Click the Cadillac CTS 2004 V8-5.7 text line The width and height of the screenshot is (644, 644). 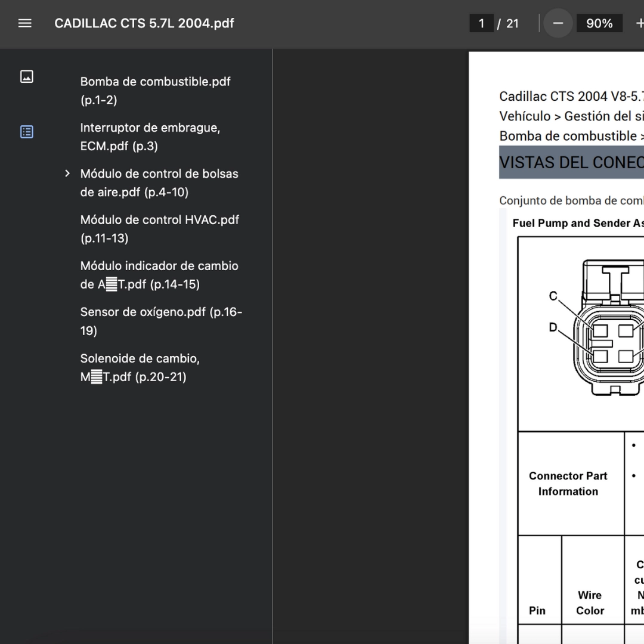pyautogui.click(x=571, y=97)
